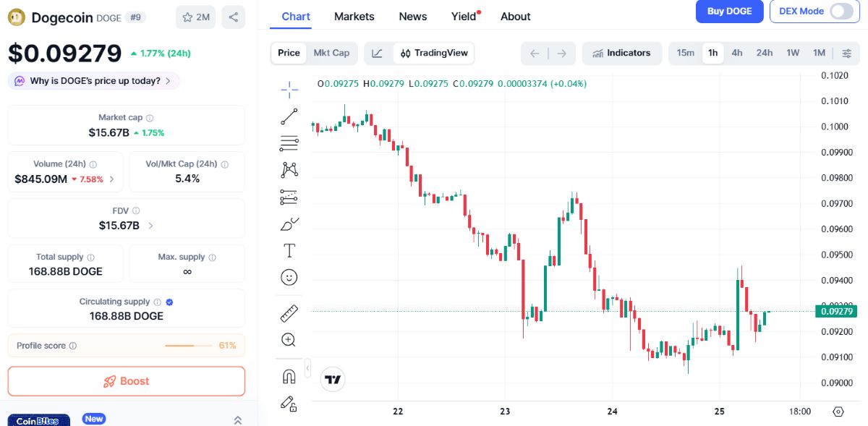868x426 pixels.
Task: Expand FDV details chevron
Action: [150, 226]
